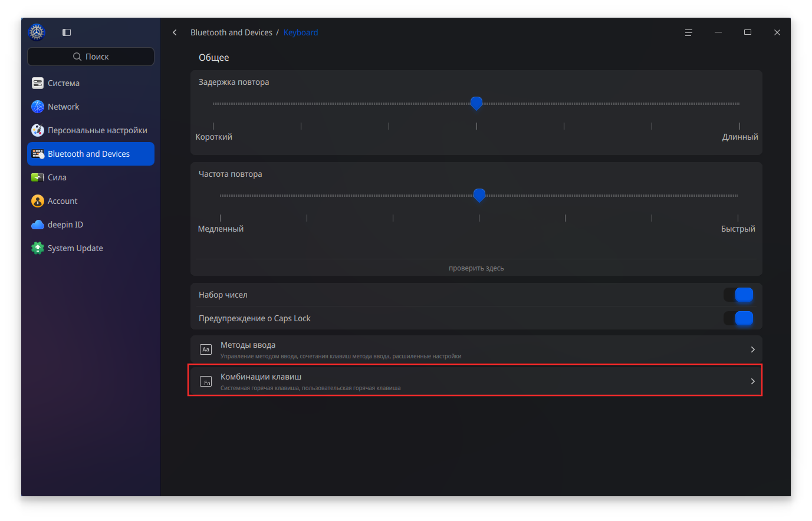Click the Сила battery icon
812x521 pixels.
(38, 177)
